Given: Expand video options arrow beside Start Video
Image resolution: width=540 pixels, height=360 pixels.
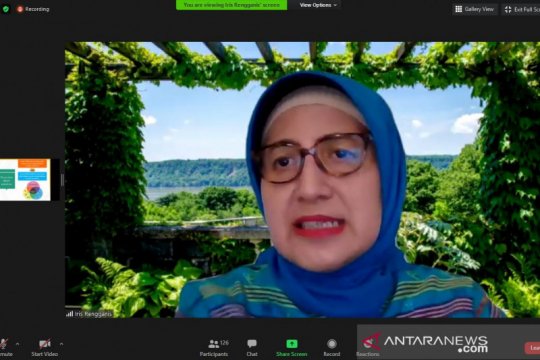Looking at the screenshot, I should [61, 343].
